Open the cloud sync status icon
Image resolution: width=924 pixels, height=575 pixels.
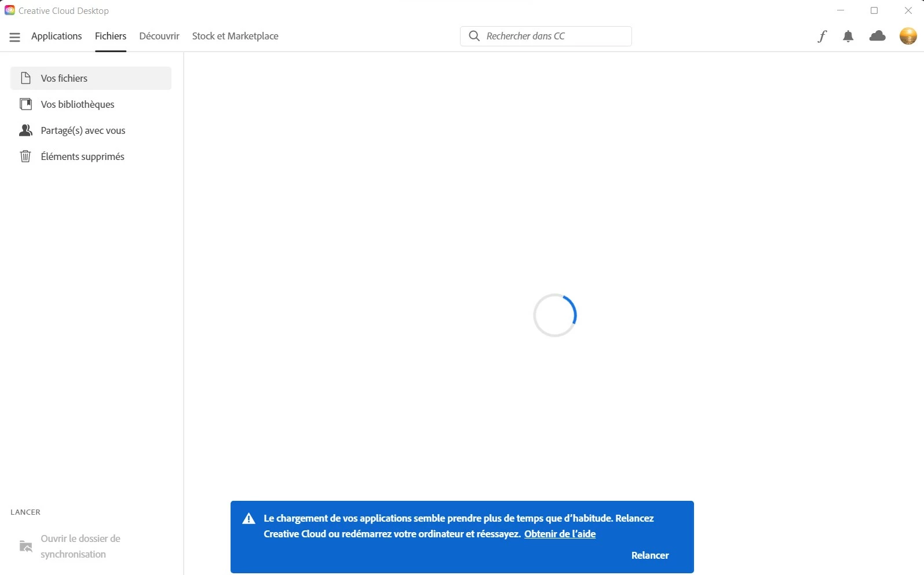tap(878, 36)
